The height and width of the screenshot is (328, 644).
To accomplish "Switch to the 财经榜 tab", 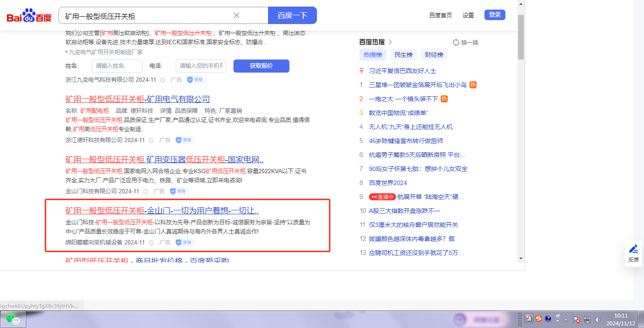I will [x=434, y=55].
